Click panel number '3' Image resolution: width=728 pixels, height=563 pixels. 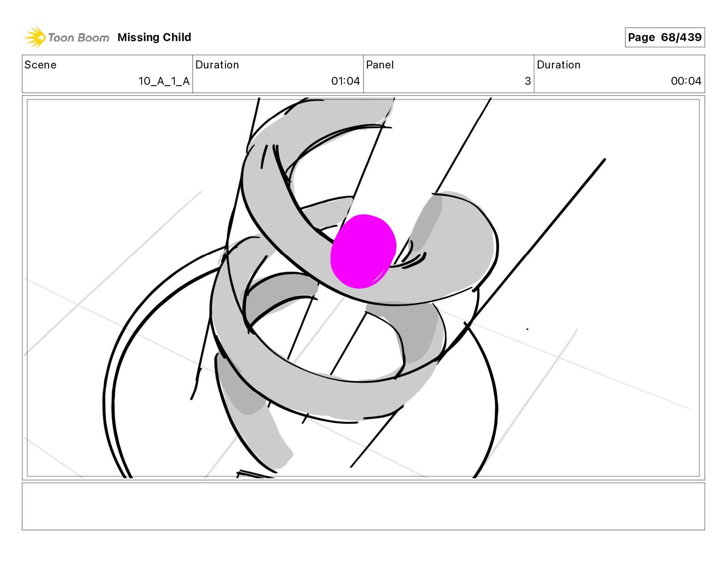528,81
